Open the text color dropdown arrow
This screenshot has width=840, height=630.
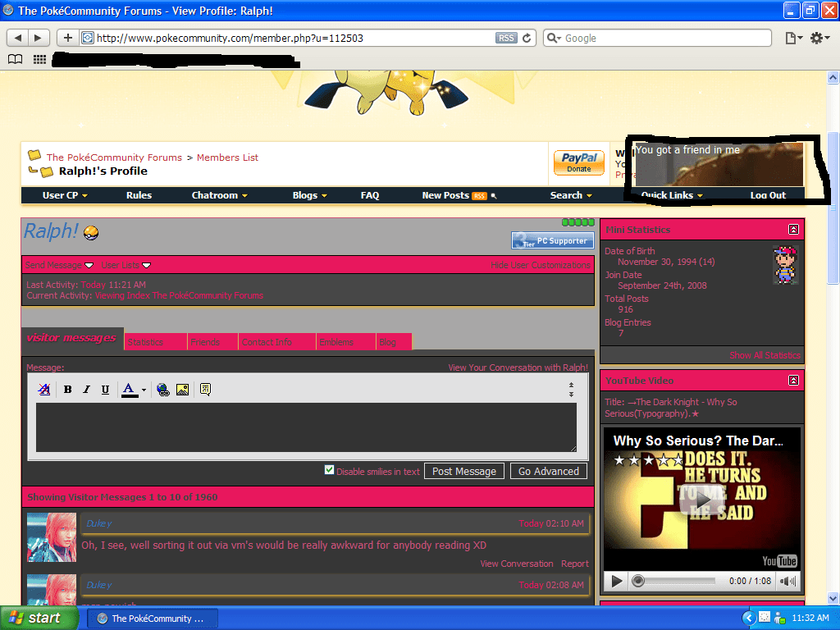click(144, 390)
